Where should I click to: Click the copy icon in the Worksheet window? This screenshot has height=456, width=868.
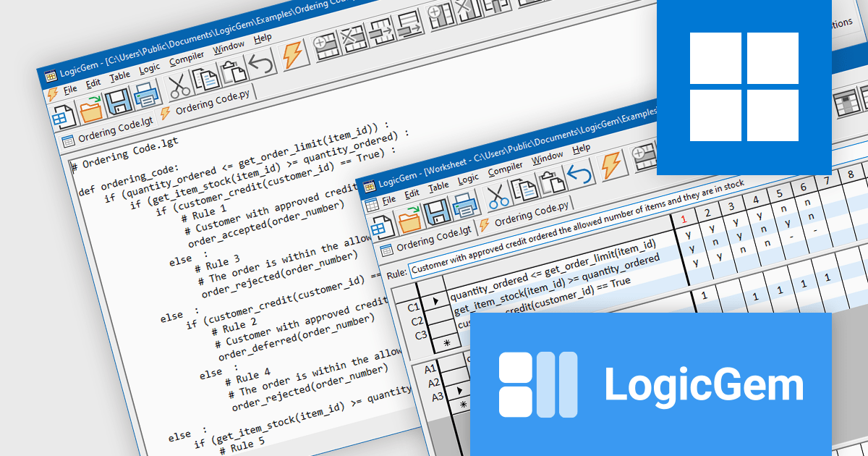tap(523, 190)
